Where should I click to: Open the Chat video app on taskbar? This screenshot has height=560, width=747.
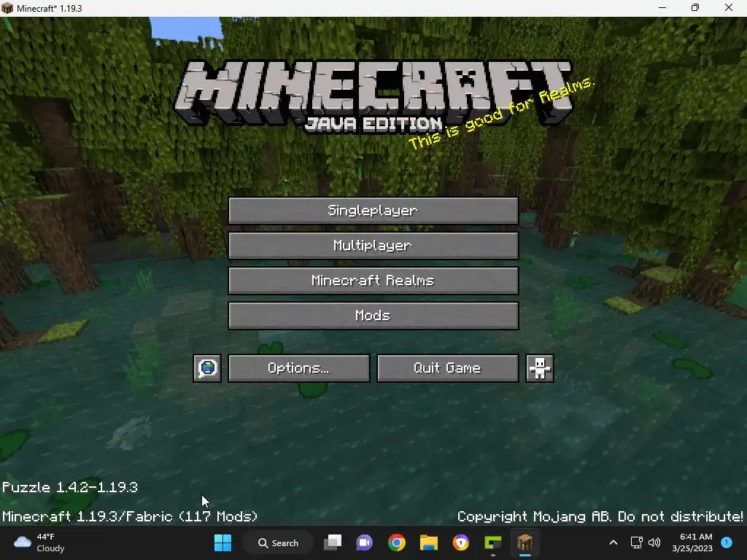click(x=365, y=542)
